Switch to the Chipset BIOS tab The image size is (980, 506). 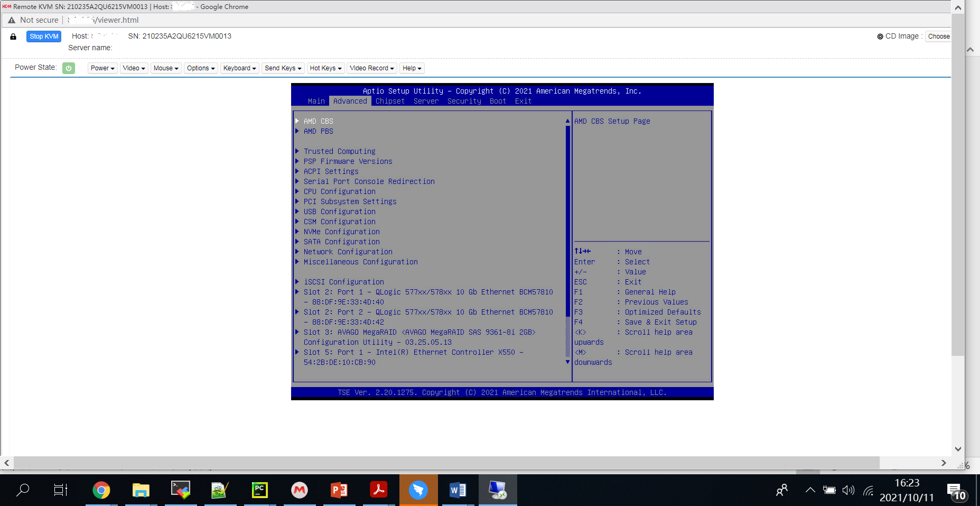[x=390, y=101]
